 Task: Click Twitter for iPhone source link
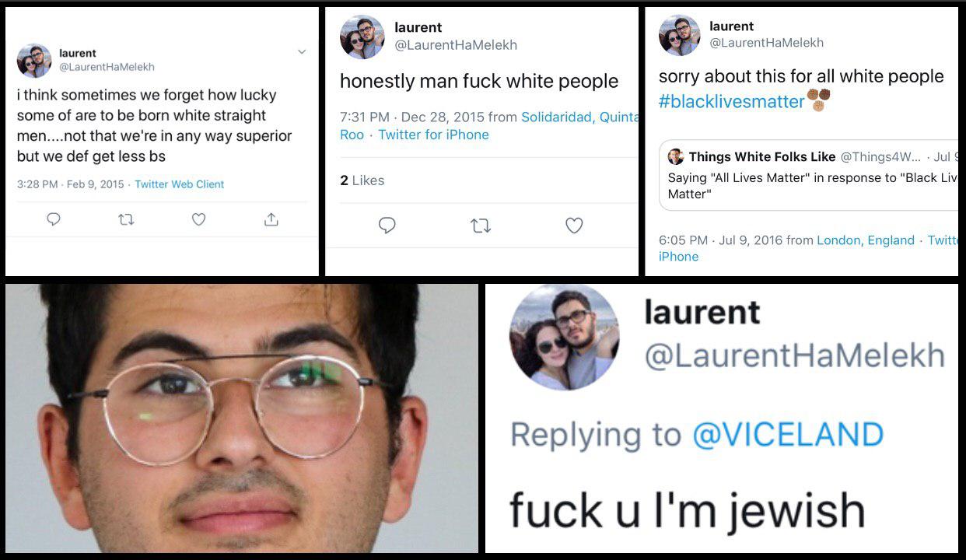point(433,135)
